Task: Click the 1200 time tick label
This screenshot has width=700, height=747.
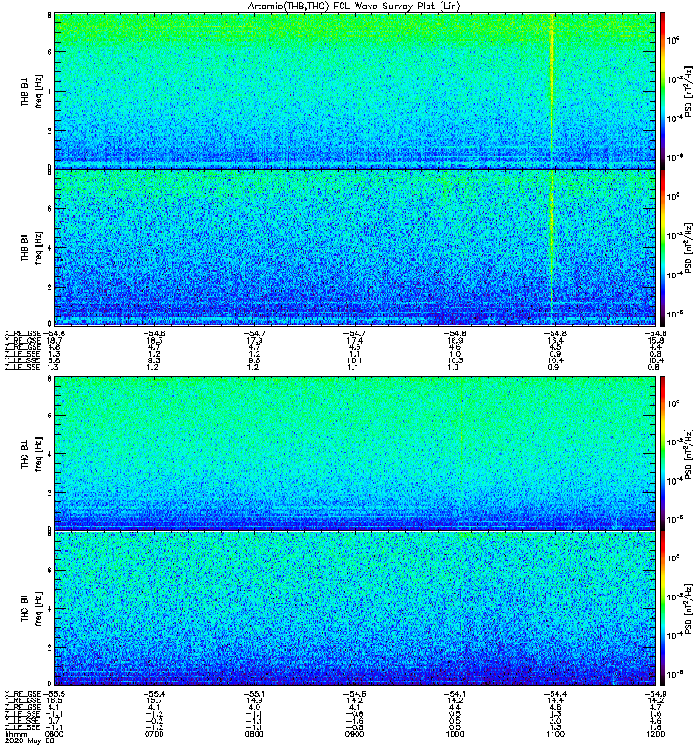Action: coord(655,734)
